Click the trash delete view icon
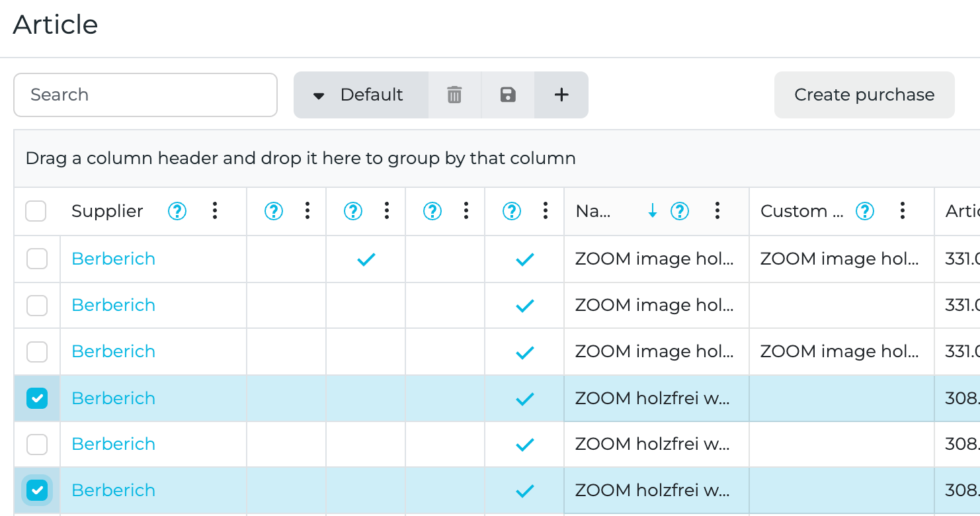 (x=454, y=95)
